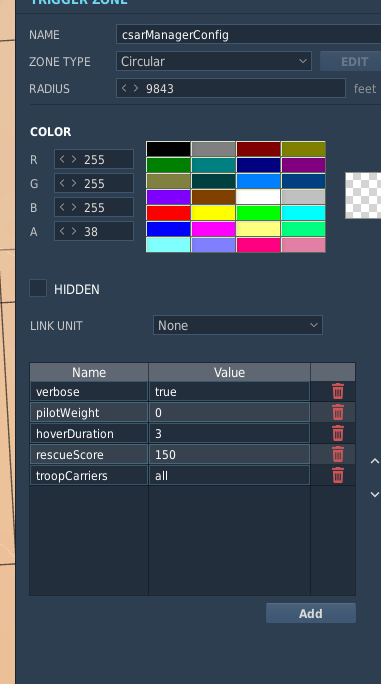Toggle the HIDDEN checkbox
The height and width of the screenshot is (684, 381).
tap(38, 288)
